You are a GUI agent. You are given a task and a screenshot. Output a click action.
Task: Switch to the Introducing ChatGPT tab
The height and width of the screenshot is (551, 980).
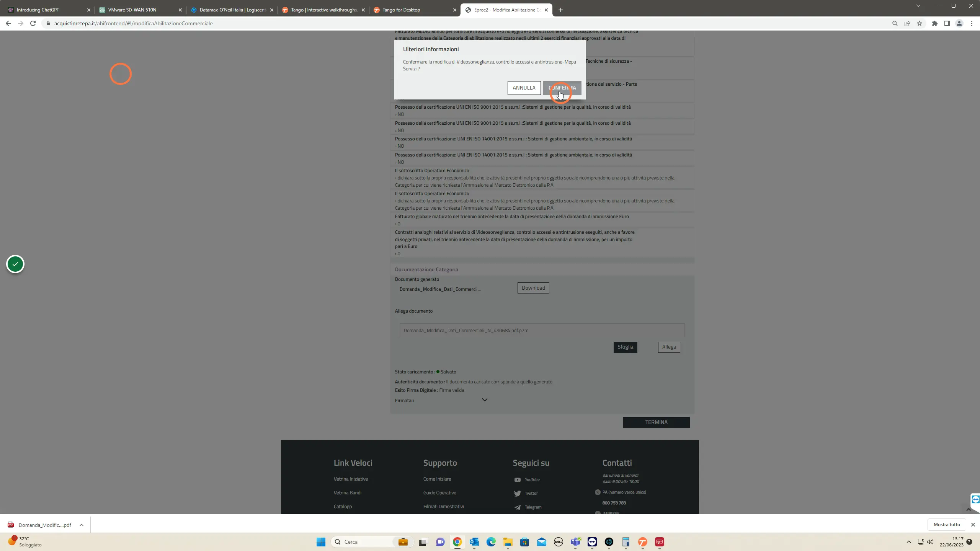pyautogui.click(x=48, y=10)
